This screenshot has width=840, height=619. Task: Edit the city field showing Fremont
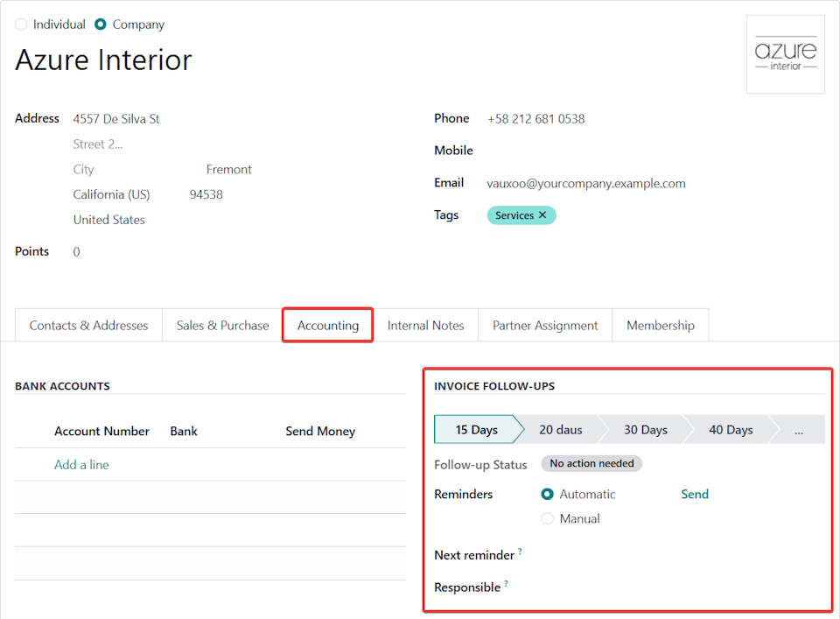[228, 169]
